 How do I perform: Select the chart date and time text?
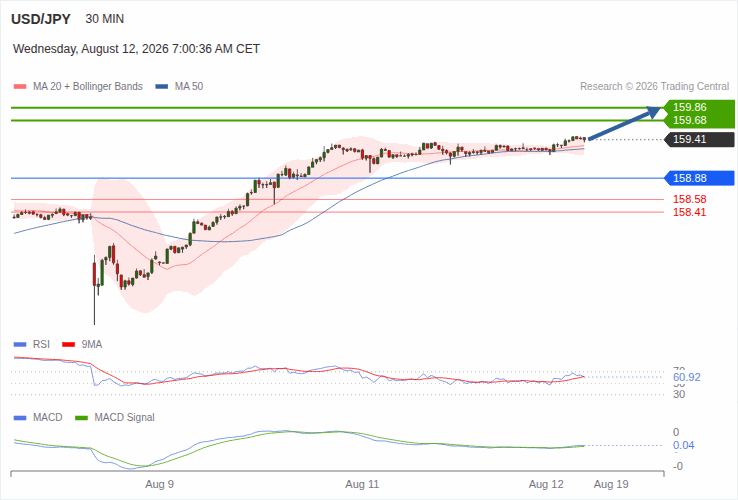coord(136,49)
